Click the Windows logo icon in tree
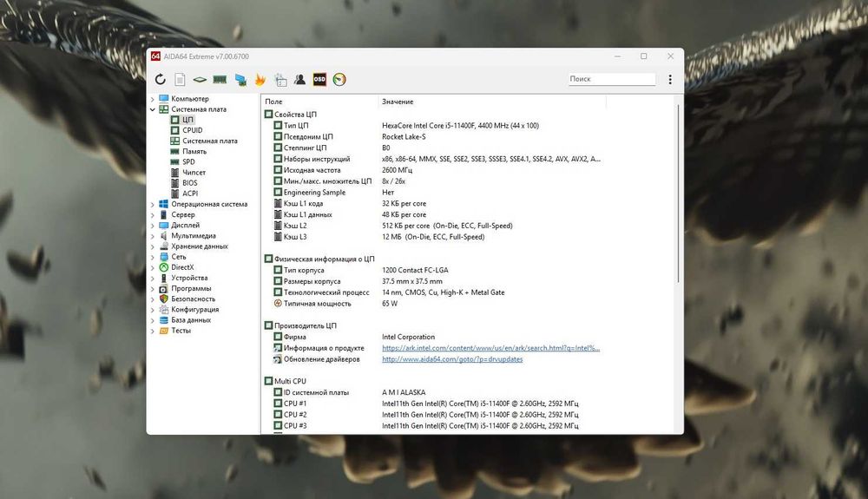868x499 pixels. (x=164, y=204)
